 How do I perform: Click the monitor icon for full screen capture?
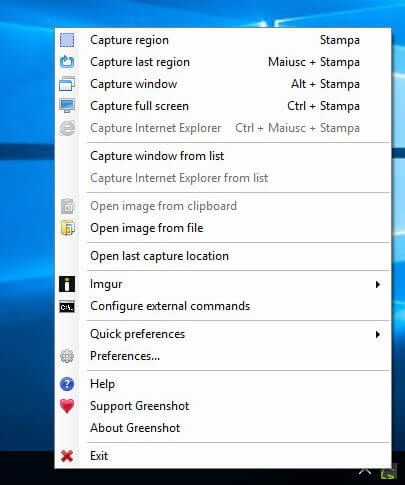tap(67, 106)
